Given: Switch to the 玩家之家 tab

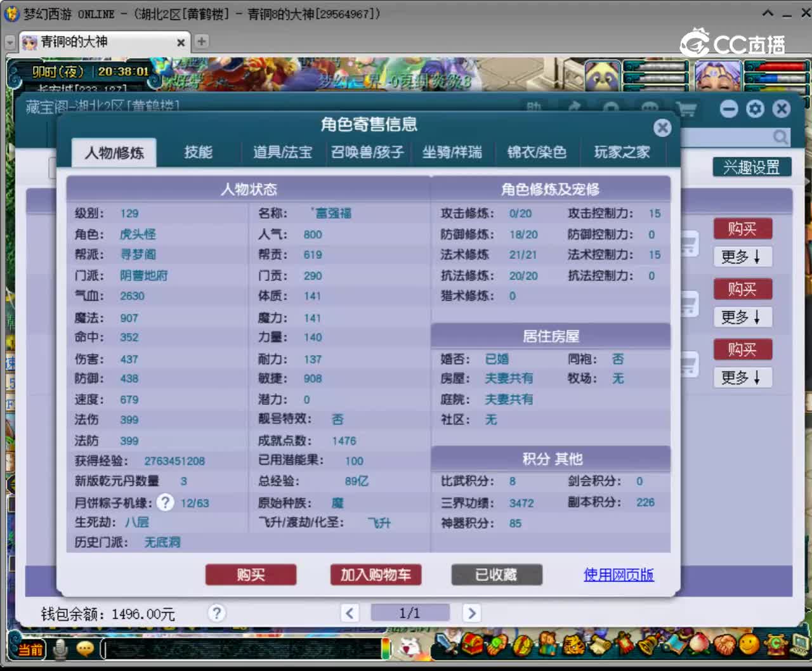Looking at the screenshot, I should 622,152.
